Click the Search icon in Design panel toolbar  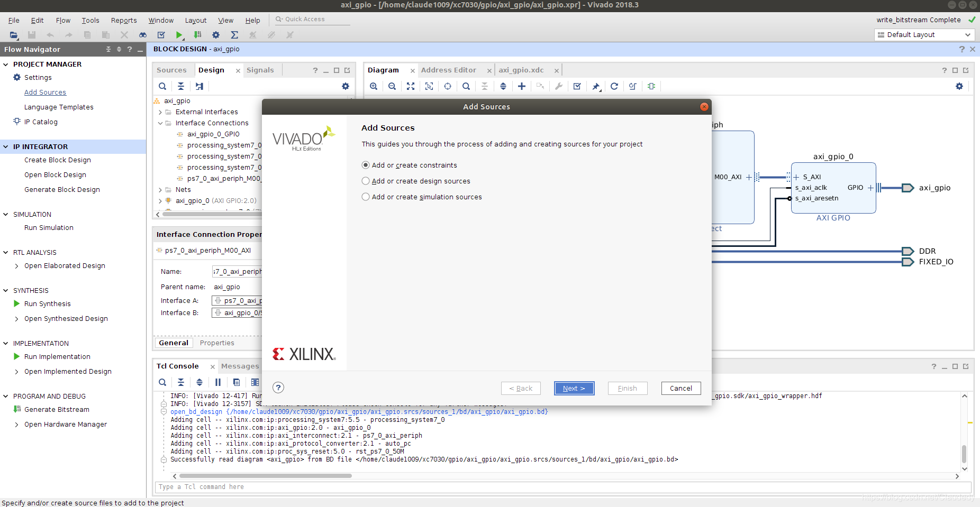[x=162, y=86]
